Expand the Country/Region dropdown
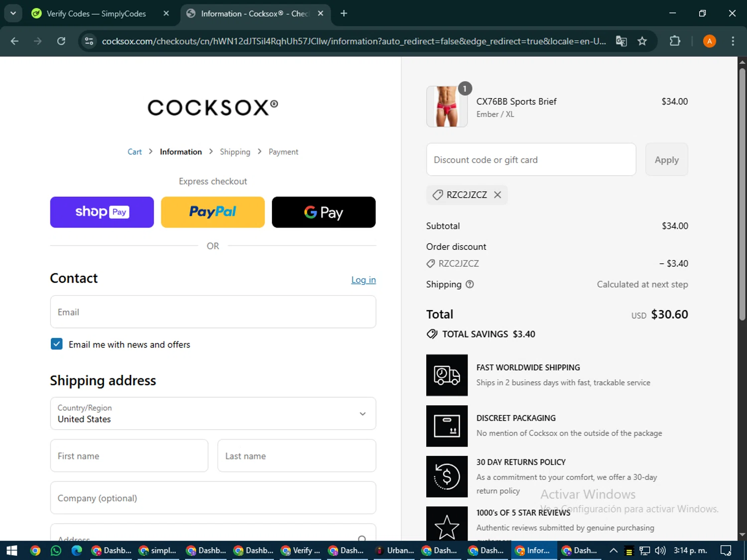 click(213, 414)
